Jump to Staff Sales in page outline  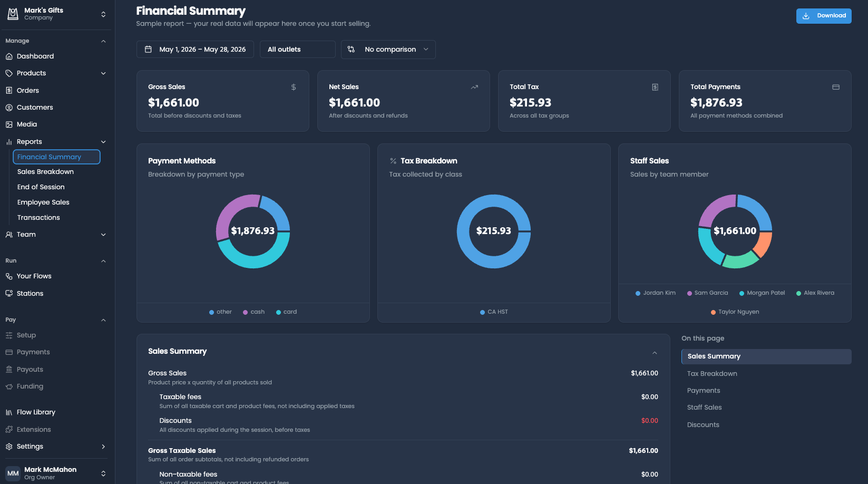(705, 408)
